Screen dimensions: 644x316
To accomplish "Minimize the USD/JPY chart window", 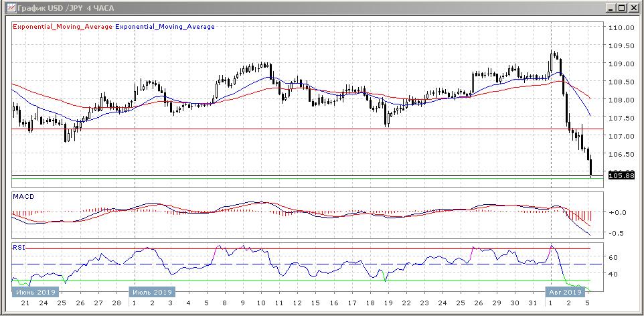I will pyautogui.click(x=611, y=8).
